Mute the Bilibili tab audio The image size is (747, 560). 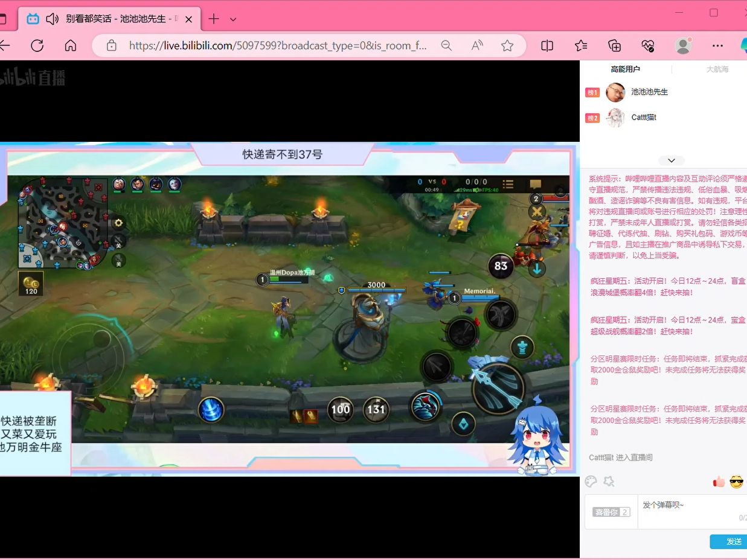pos(53,19)
